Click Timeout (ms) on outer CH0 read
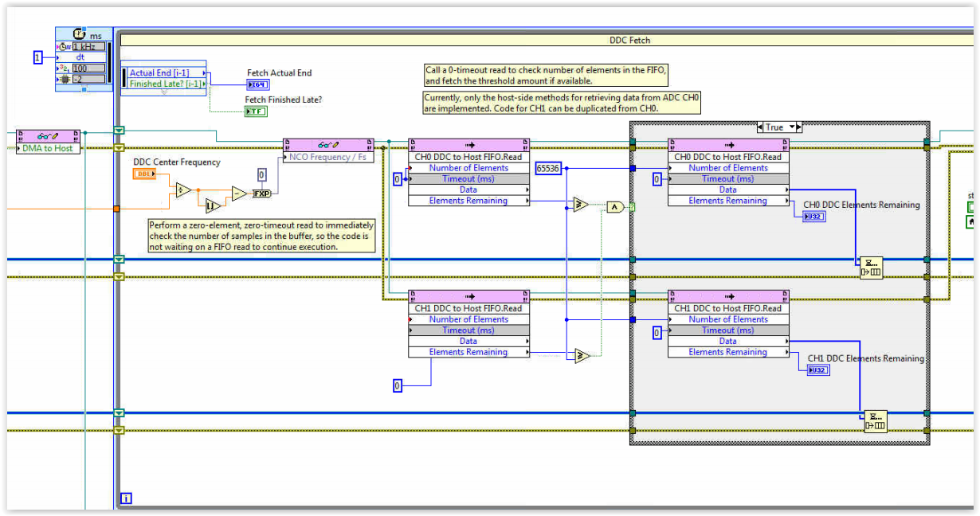The image size is (980, 516). [468, 179]
